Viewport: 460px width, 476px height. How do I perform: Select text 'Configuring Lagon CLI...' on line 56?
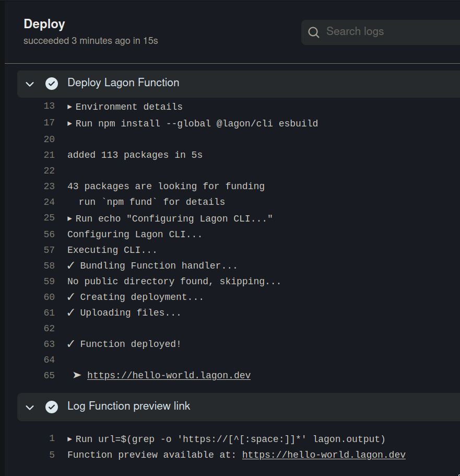click(x=135, y=235)
